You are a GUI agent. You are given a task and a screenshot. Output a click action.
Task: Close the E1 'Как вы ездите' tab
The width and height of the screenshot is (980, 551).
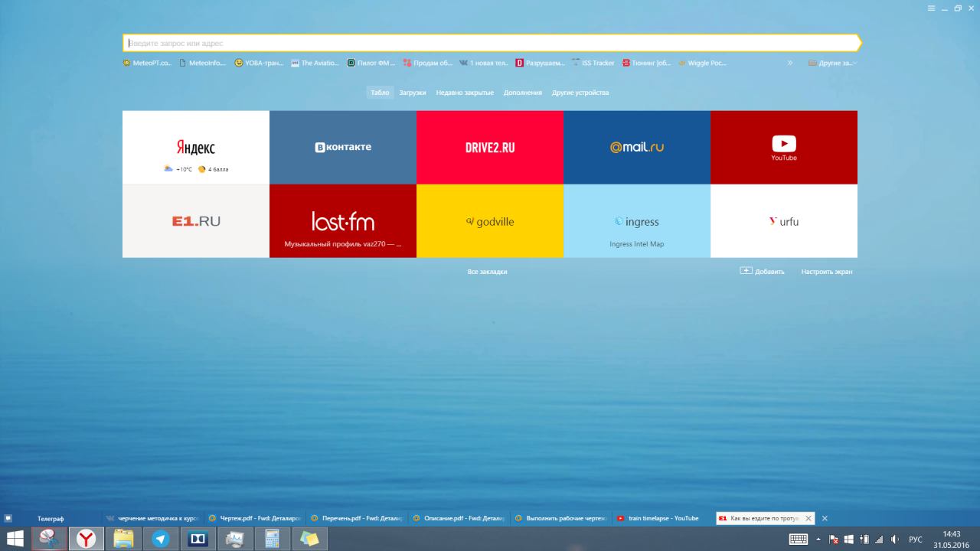(x=808, y=518)
